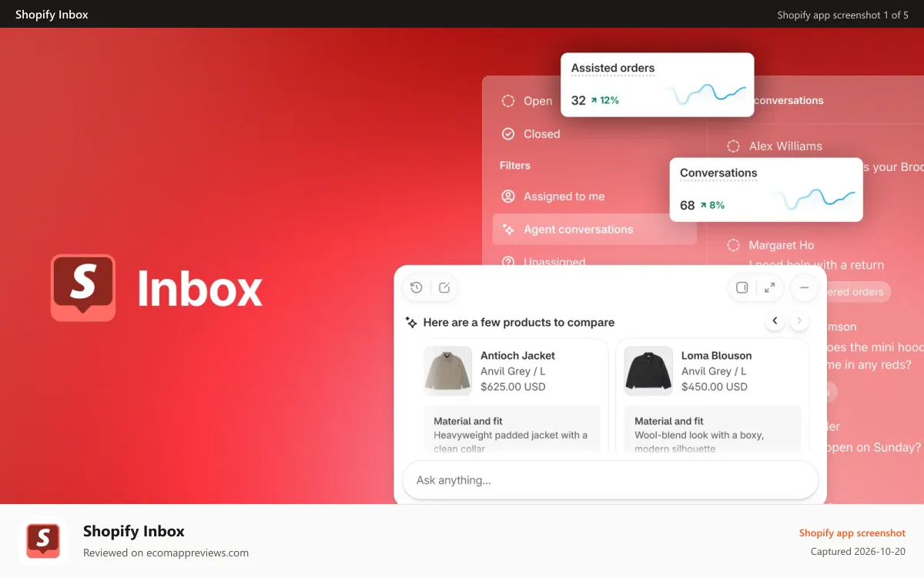
Task: Click the Loma Blouson thumbnail image
Action: pyautogui.click(x=648, y=371)
